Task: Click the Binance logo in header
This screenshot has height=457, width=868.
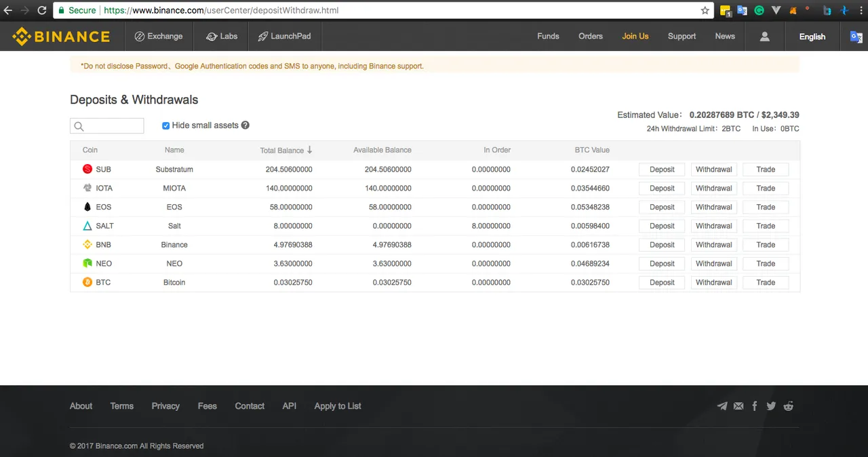Action: coord(61,37)
